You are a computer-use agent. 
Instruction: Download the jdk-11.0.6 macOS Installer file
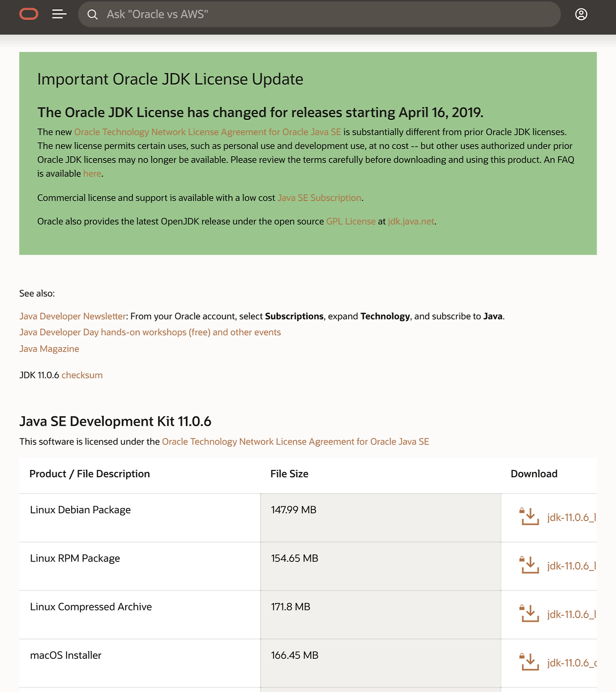click(x=572, y=663)
